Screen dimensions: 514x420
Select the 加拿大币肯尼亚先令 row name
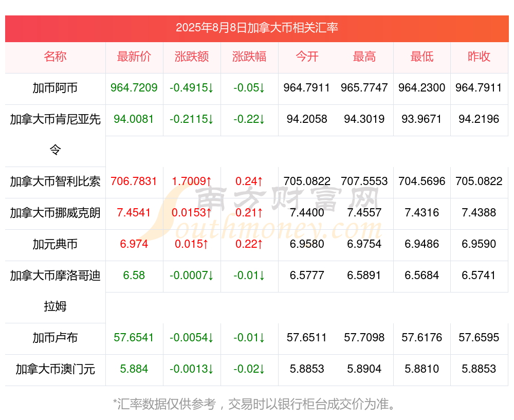pyautogui.click(x=55, y=134)
